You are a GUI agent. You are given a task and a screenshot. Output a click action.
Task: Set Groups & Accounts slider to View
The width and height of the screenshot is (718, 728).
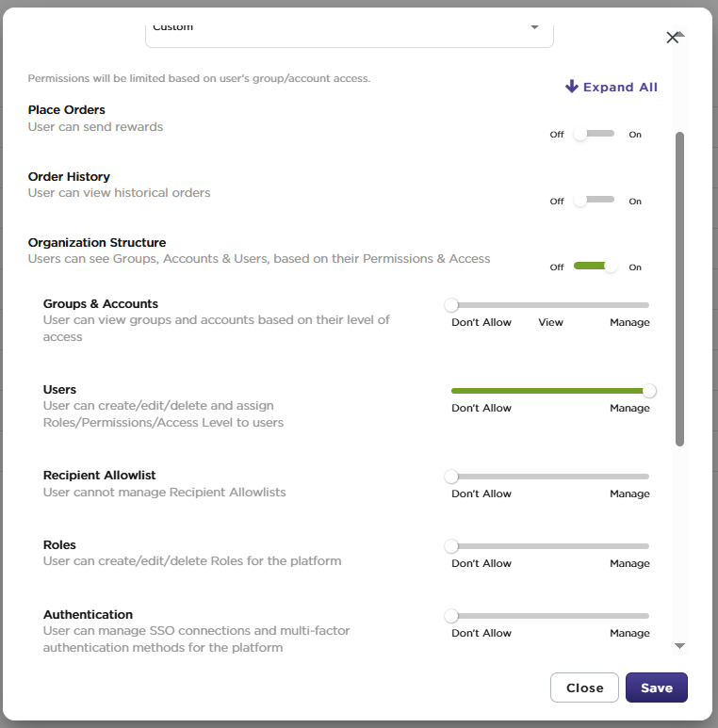pos(550,305)
